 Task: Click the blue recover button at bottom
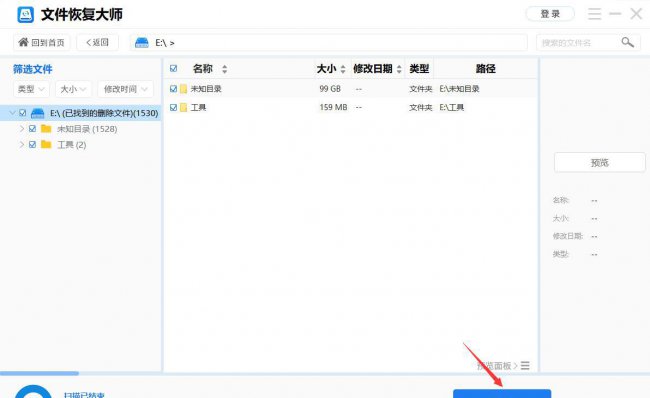(x=502, y=393)
